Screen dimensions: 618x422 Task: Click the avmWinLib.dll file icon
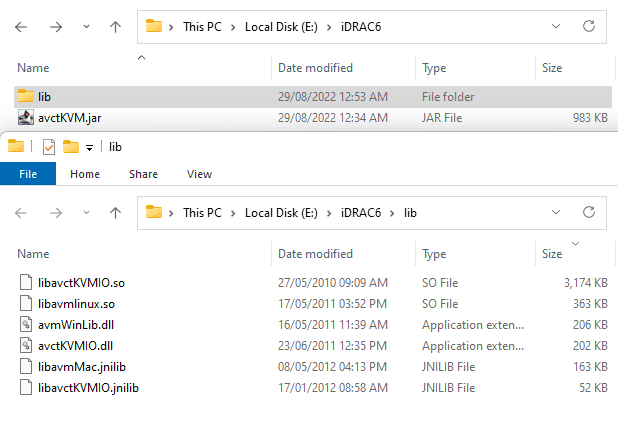coord(27,324)
